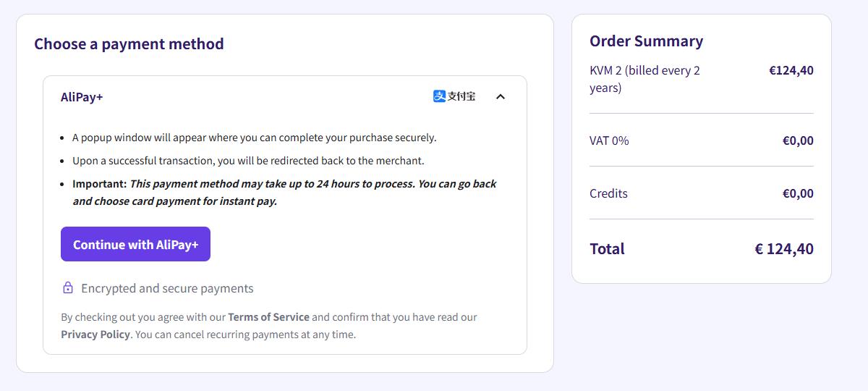Click the Order Summary heading

(646, 41)
